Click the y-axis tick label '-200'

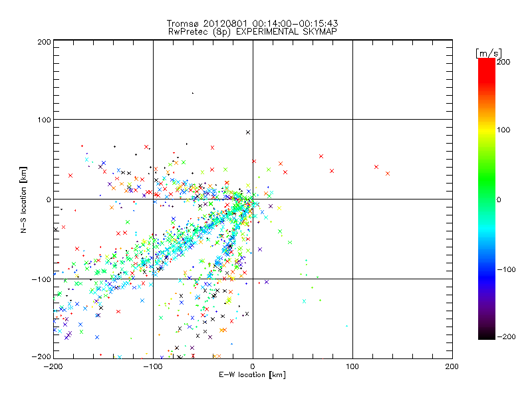pyautogui.click(x=41, y=356)
